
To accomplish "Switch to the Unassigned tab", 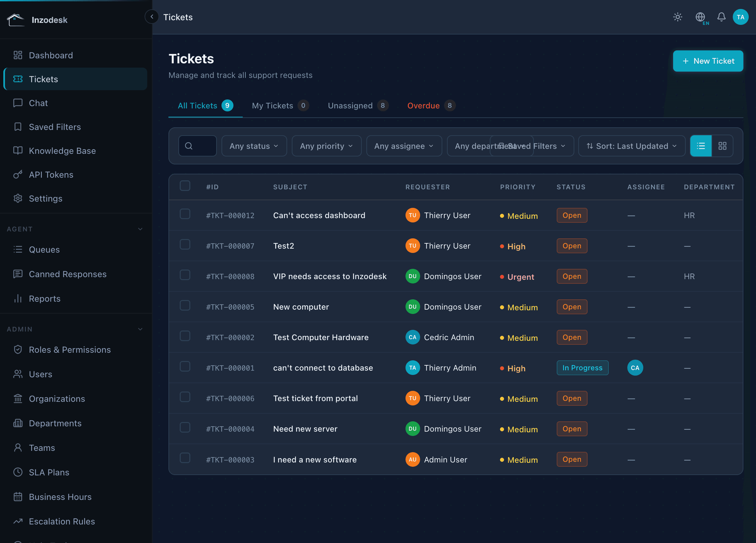I will click(x=350, y=105).
